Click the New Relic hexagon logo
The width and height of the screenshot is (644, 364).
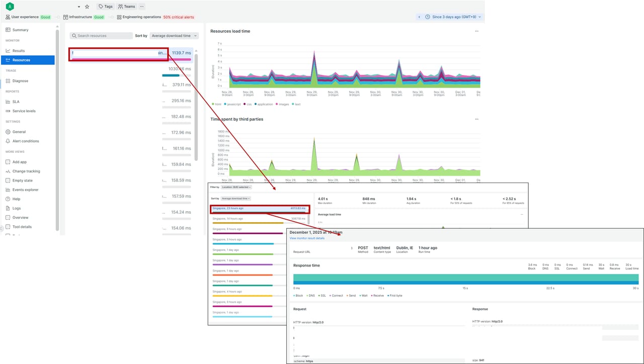[10, 7]
